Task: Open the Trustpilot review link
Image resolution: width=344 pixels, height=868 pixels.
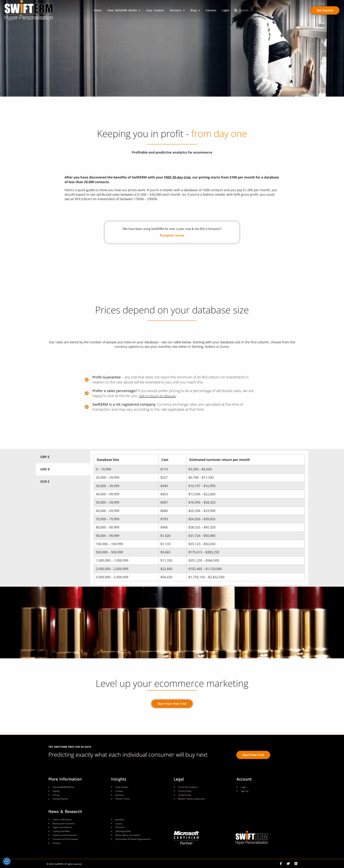Action: click(x=172, y=235)
